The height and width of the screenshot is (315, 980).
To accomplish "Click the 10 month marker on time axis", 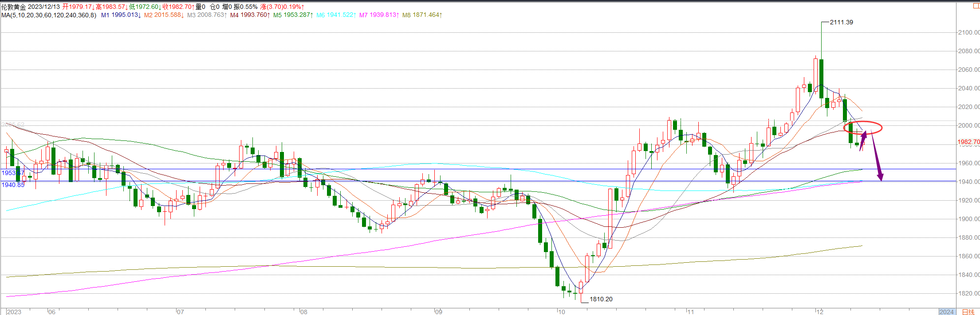I will click(562, 312).
